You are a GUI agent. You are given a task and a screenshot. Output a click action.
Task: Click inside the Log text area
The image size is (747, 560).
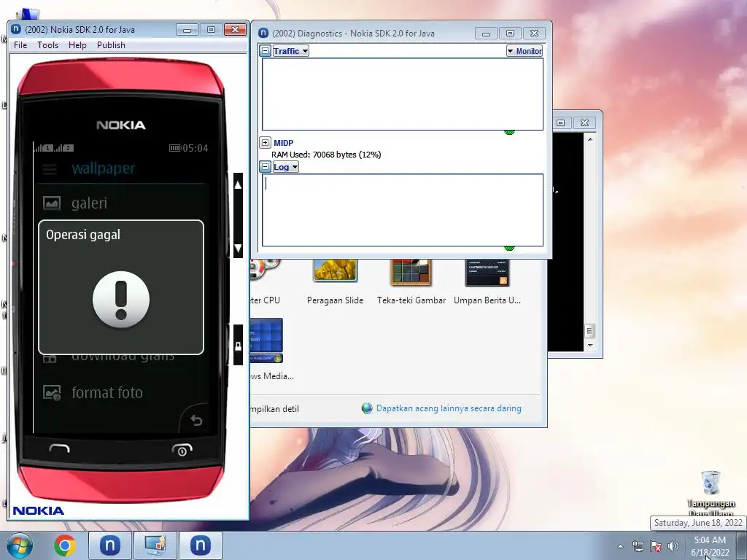pyautogui.click(x=403, y=210)
